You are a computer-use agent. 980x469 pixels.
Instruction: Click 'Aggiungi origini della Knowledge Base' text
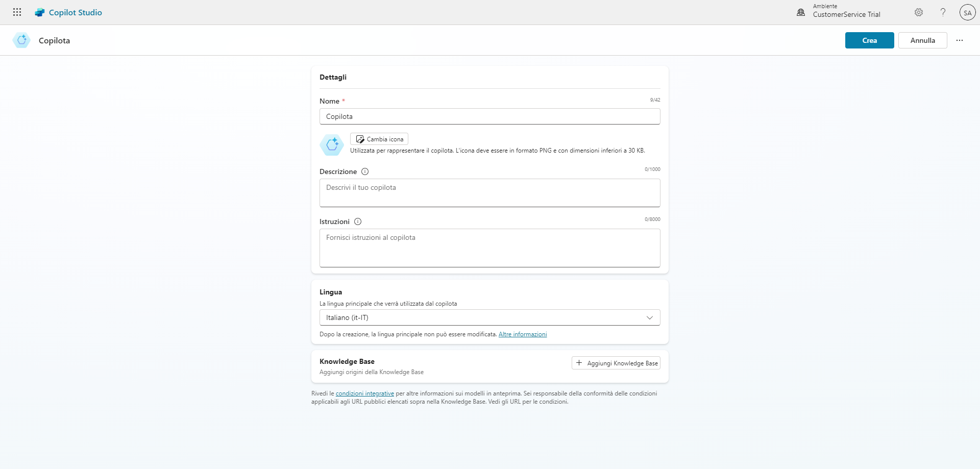tap(372, 372)
